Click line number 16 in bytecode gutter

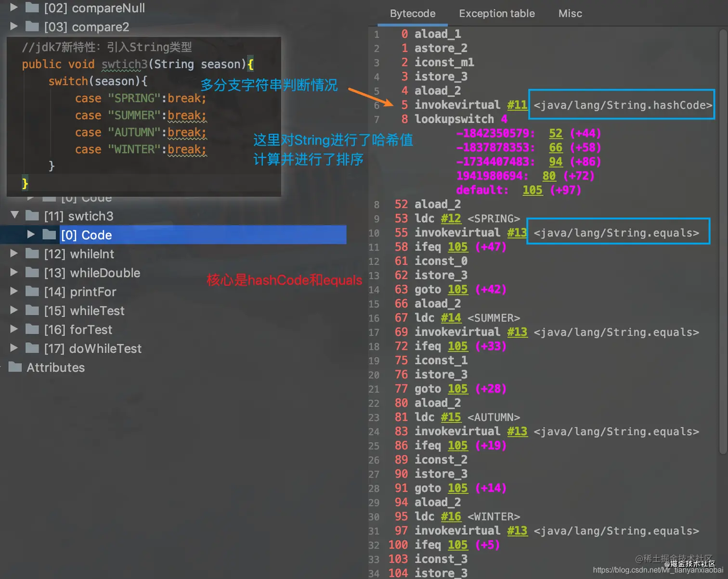[374, 318]
